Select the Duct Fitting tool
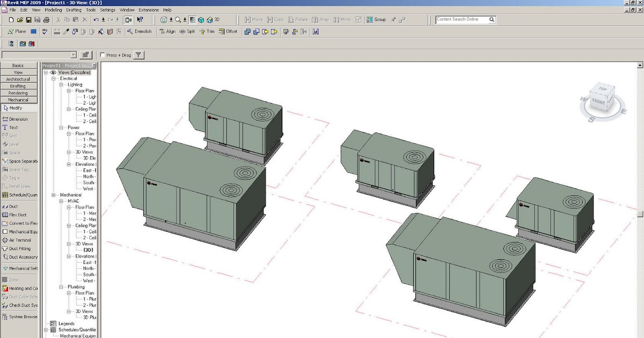The height and width of the screenshot is (338, 644). [17, 248]
